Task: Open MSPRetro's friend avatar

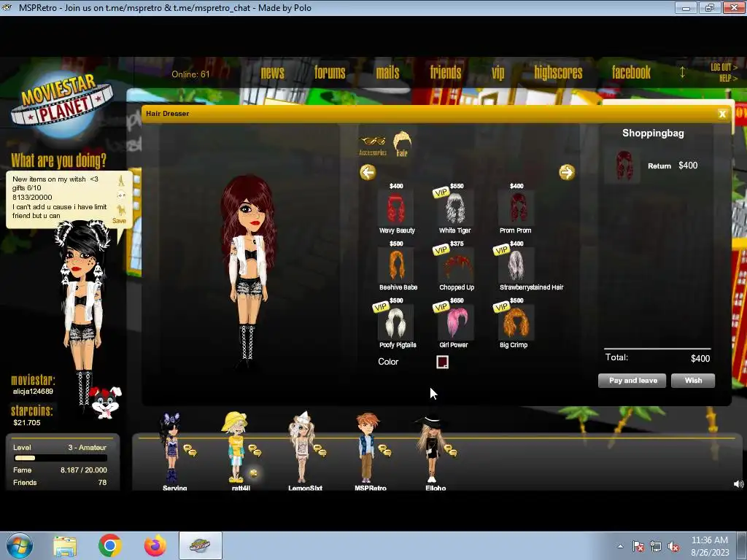Action: [366, 448]
